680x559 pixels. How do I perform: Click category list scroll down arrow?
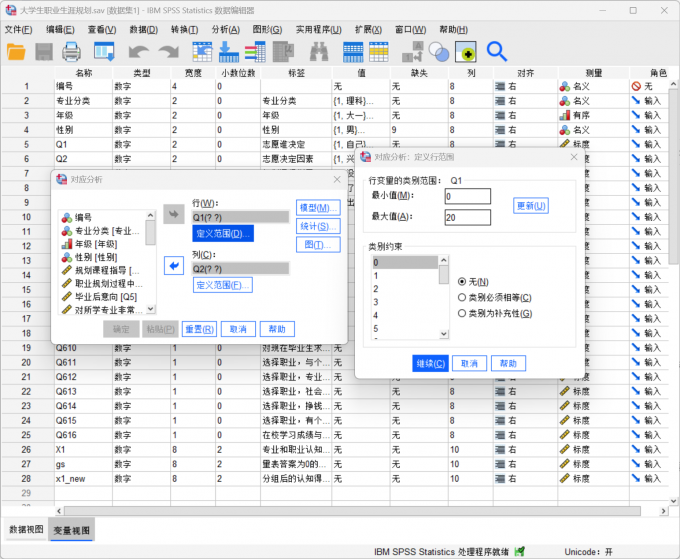pos(443,334)
